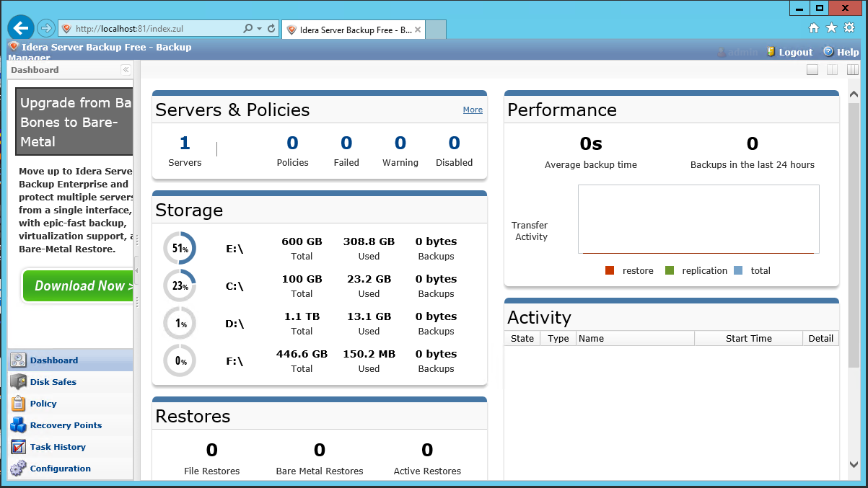The height and width of the screenshot is (488, 868).
Task: Switch to three-column dashboard layout
Action: (853, 70)
